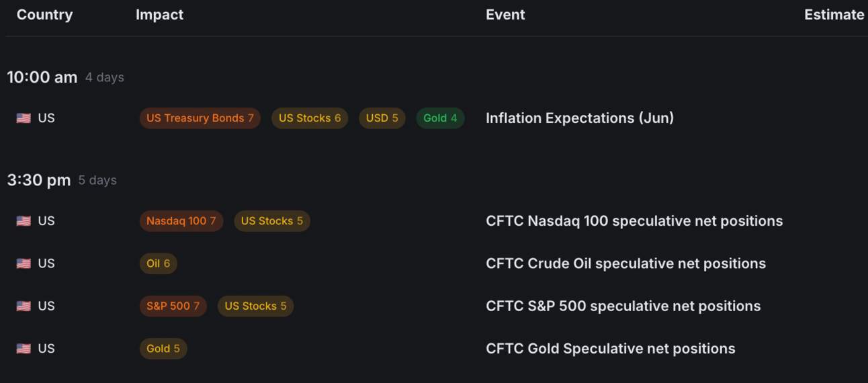Click the Impact column header
868x383 pixels.
pyautogui.click(x=159, y=15)
